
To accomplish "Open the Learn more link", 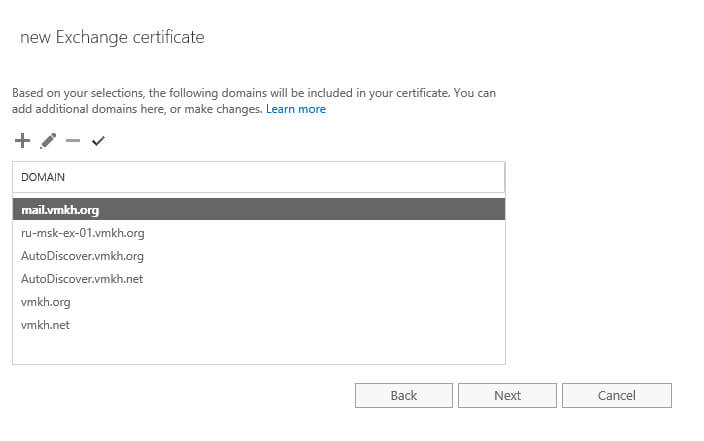I will point(296,109).
